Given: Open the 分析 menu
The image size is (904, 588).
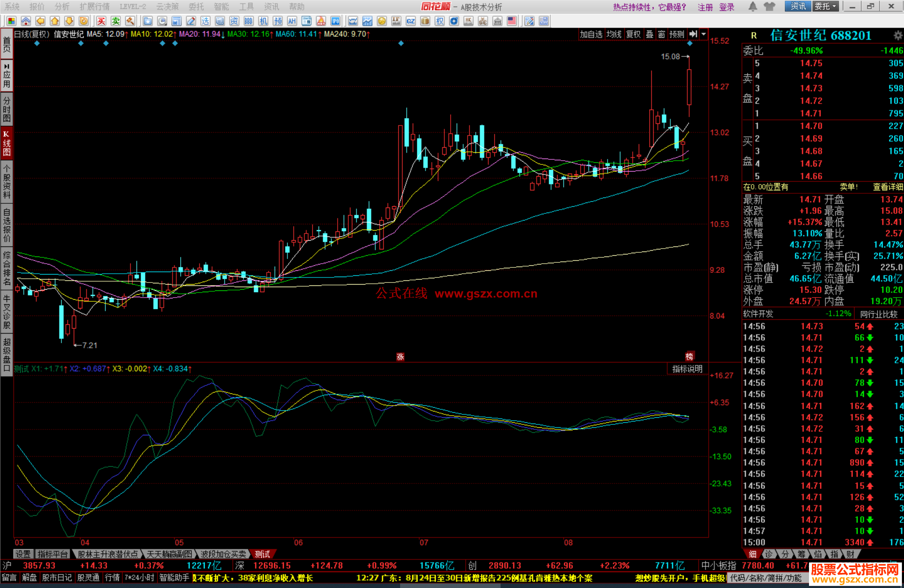Looking at the screenshot, I should point(62,6).
